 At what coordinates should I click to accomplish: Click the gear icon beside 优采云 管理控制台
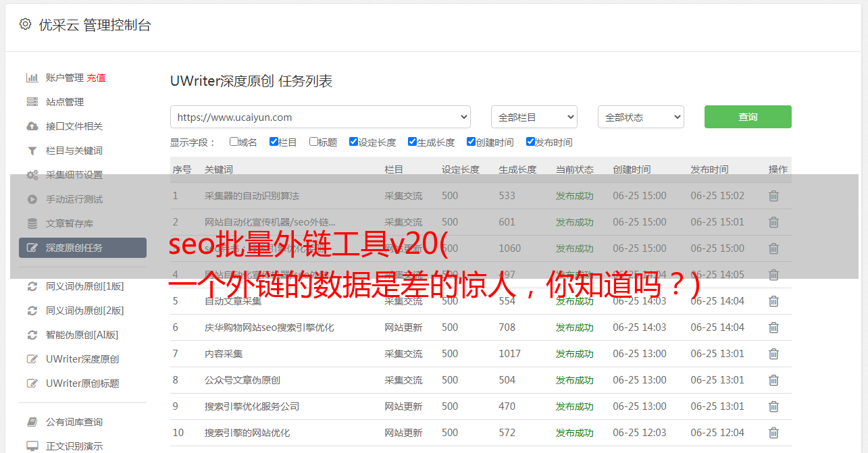pos(25,24)
